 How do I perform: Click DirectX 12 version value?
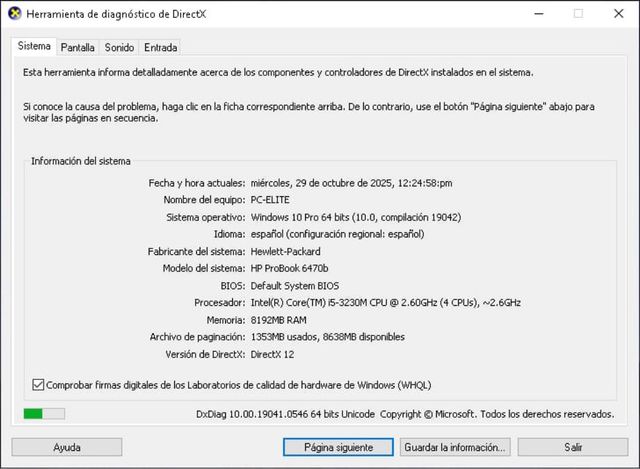[272, 354]
